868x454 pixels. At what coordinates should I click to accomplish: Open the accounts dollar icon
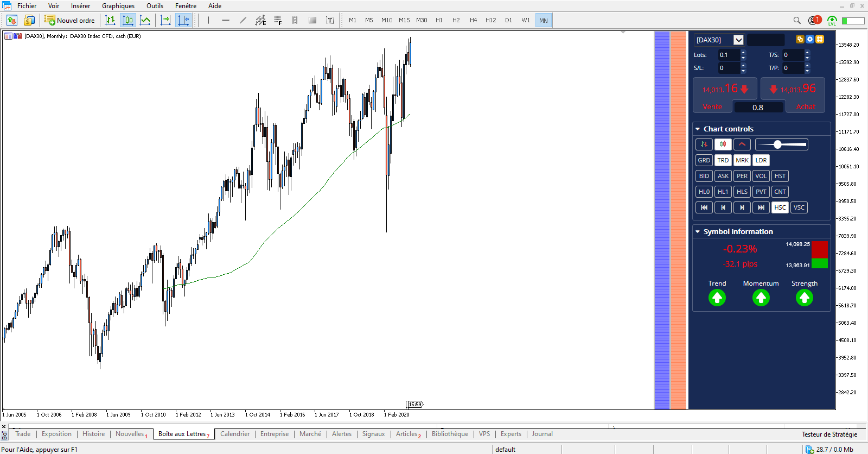click(x=29, y=21)
